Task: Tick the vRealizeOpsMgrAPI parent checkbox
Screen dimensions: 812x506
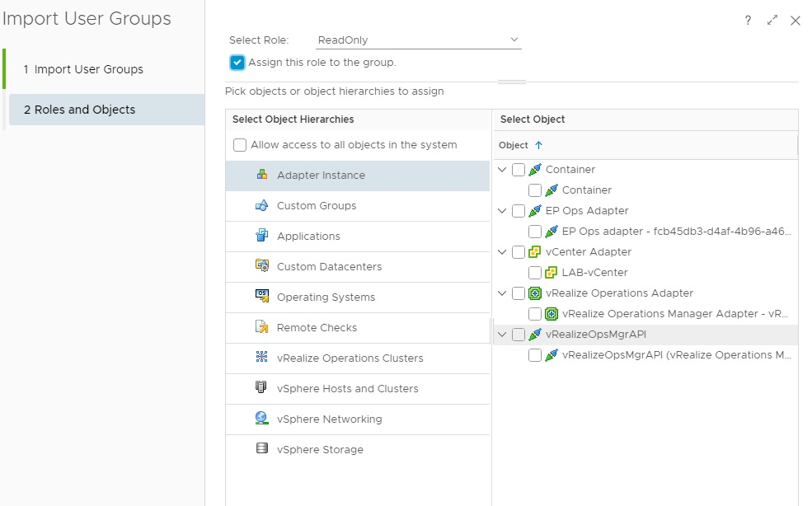Action: click(x=519, y=335)
